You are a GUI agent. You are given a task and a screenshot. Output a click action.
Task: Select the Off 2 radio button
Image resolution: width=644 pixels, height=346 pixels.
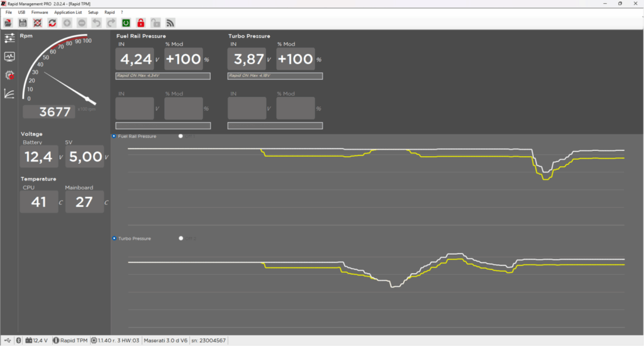181,238
